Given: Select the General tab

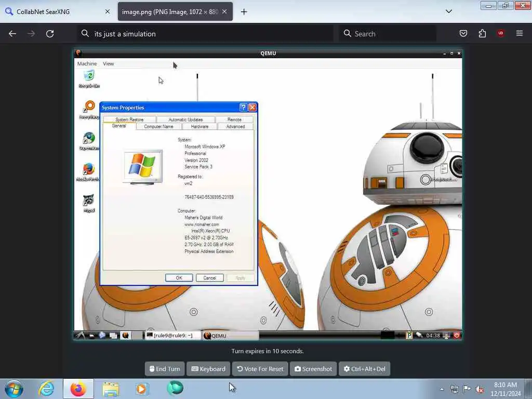Looking at the screenshot, I should 119,126.
